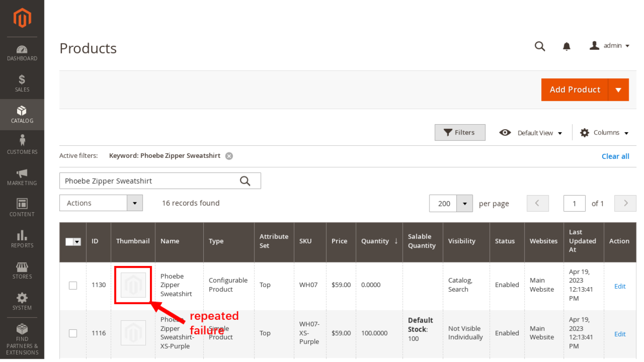Click the notifications bell icon

566,46
